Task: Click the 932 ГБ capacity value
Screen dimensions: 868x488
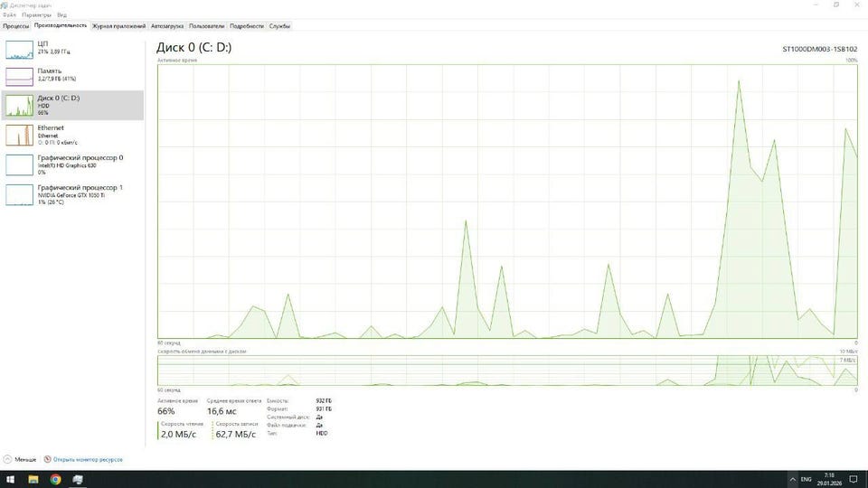Action: (324, 400)
